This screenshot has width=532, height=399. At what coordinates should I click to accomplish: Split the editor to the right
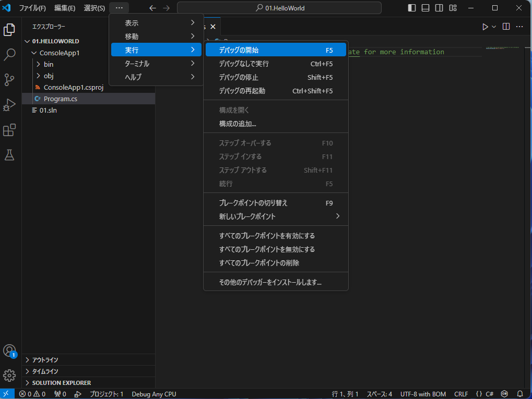(x=506, y=27)
